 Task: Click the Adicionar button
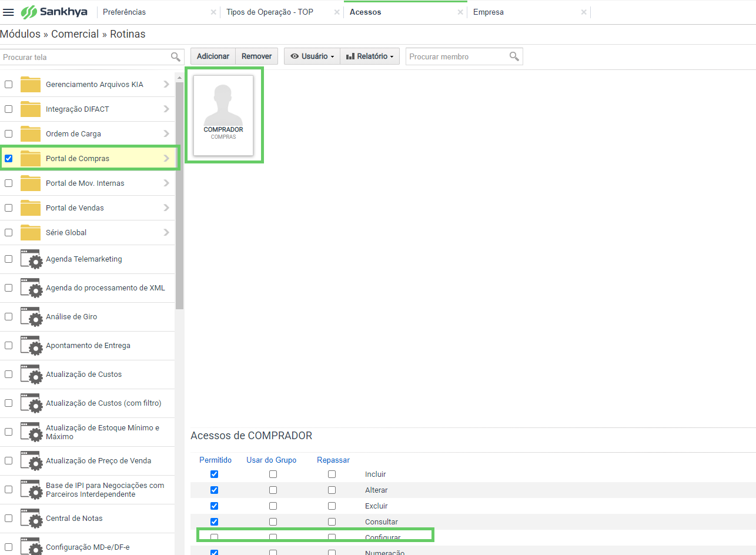(213, 56)
